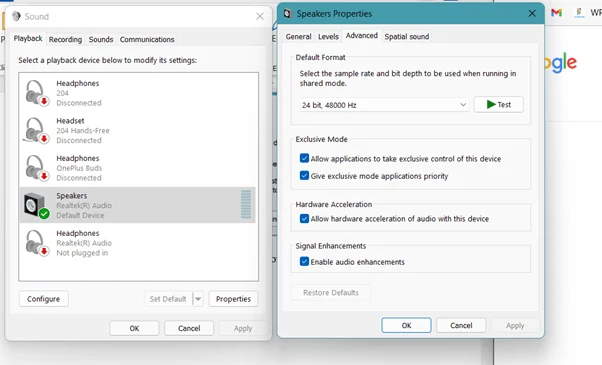This screenshot has height=365, width=602.
Task: Click the Google logo in the browser
Action: (561, 63)
